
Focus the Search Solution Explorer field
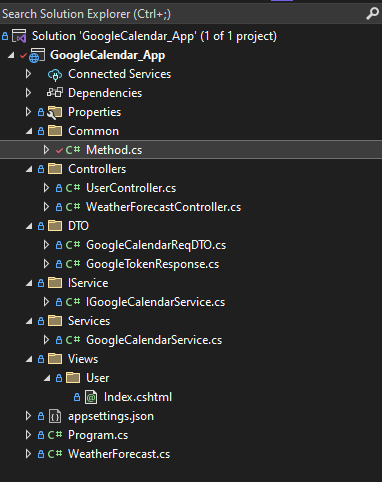point(191,14)
